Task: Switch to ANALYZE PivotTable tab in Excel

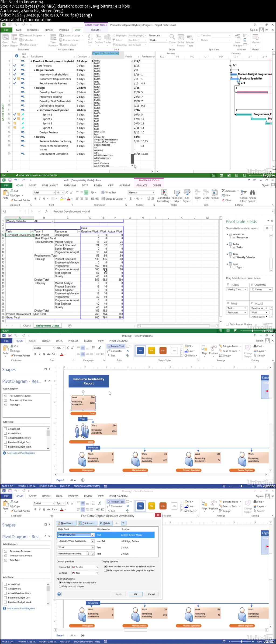Action: [x=142, y=185]
